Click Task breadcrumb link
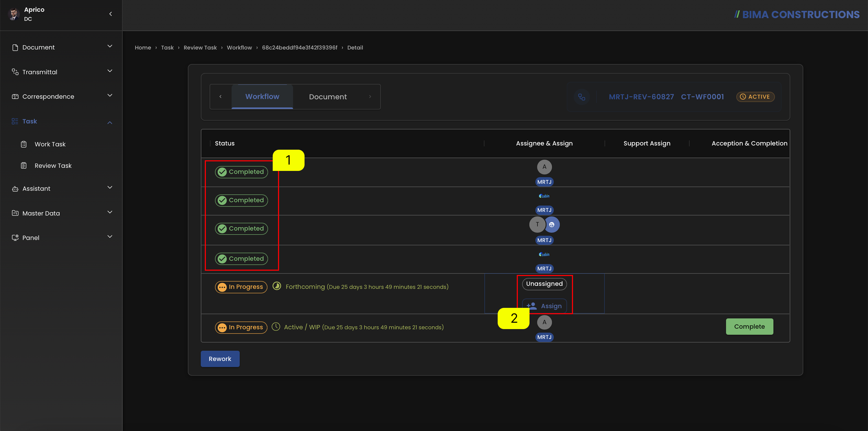Image resolution: width=868 pixels, height=431 pixels. click(167, 48)
